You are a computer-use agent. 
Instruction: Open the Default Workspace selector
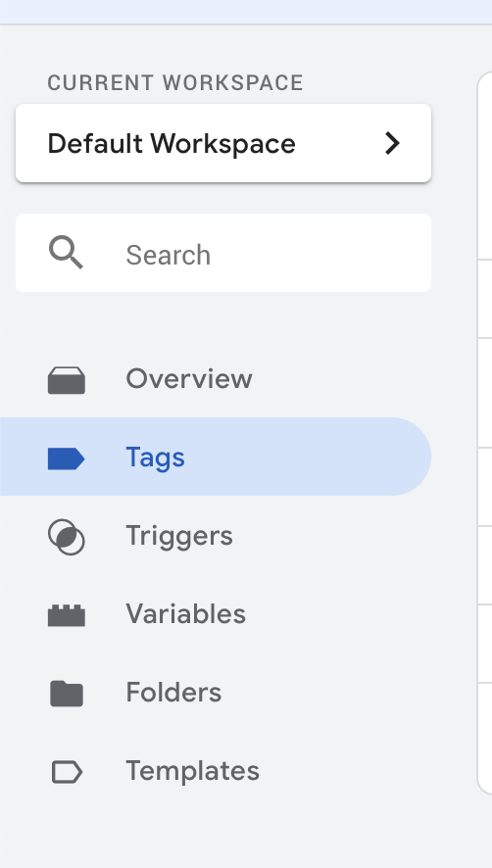(223, 143)
